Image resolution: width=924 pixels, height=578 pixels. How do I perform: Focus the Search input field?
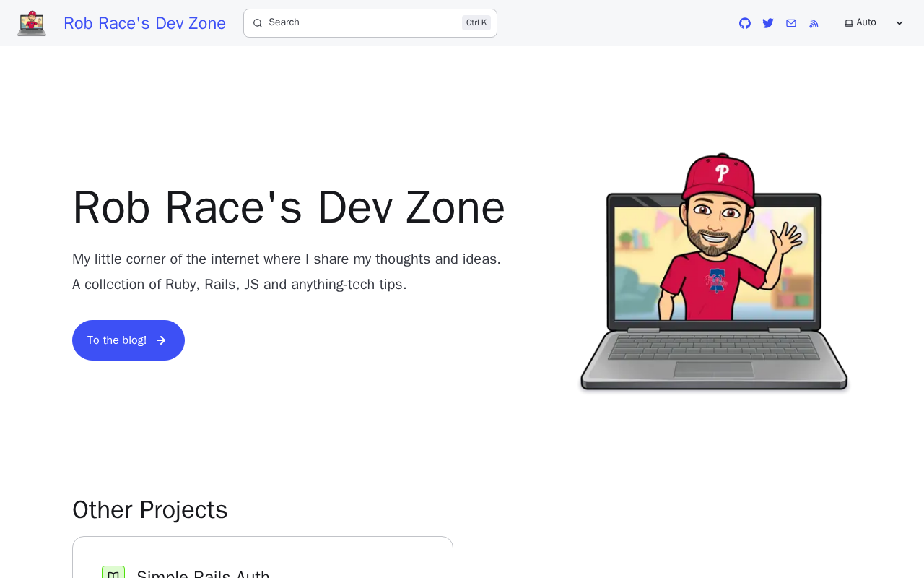click(x=370, y=23)
